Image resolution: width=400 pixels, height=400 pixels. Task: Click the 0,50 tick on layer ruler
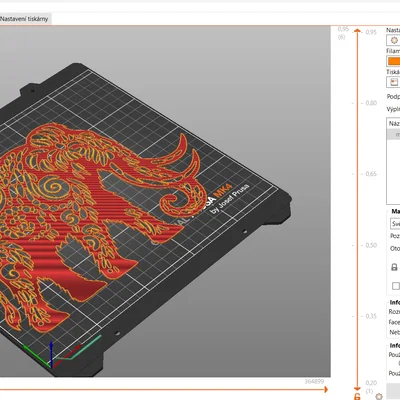pyautogui.click(x=371, y=245)
